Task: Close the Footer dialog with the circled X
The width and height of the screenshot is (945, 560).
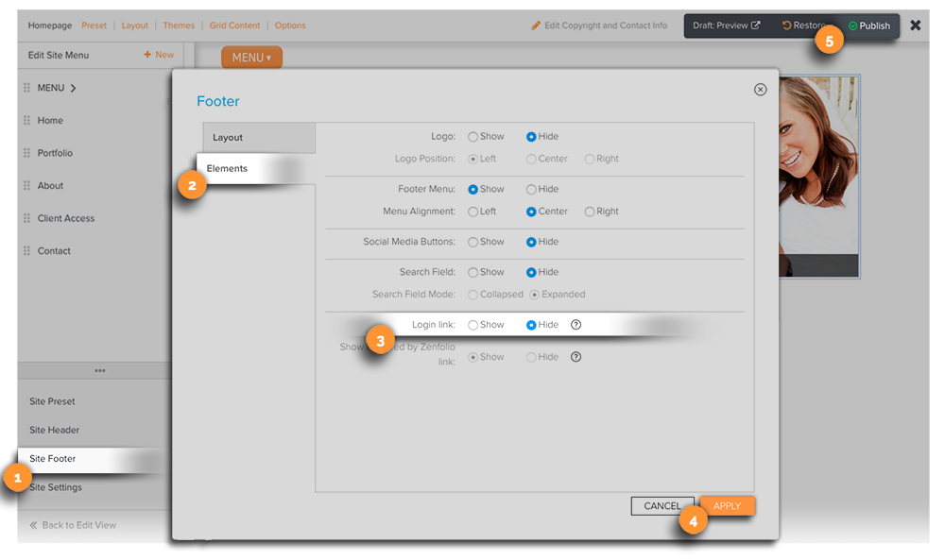Action: tap(760, 89)
